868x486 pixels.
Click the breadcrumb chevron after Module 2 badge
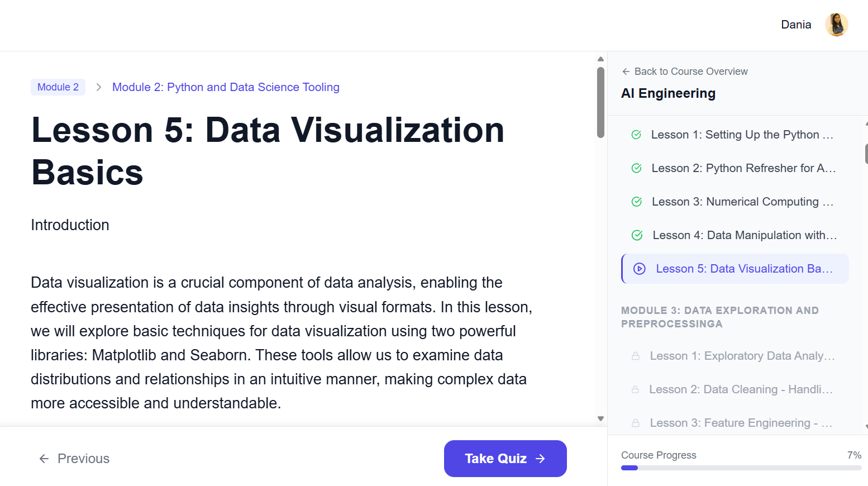[x=99, y=87]
